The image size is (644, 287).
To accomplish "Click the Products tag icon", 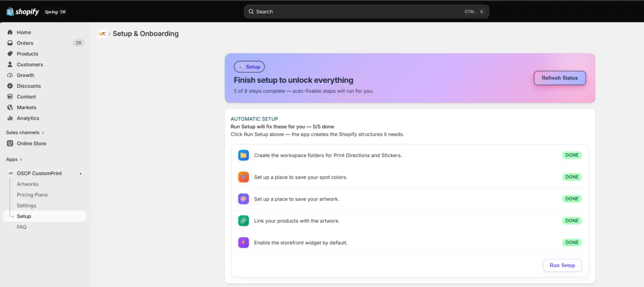I will click(10, 54).
